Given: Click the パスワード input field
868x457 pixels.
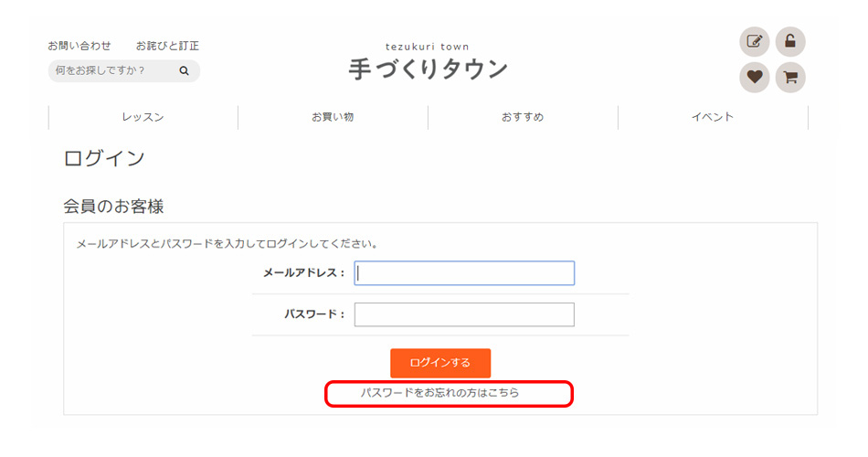Looking at the screenshot, I should click(464, 314).
